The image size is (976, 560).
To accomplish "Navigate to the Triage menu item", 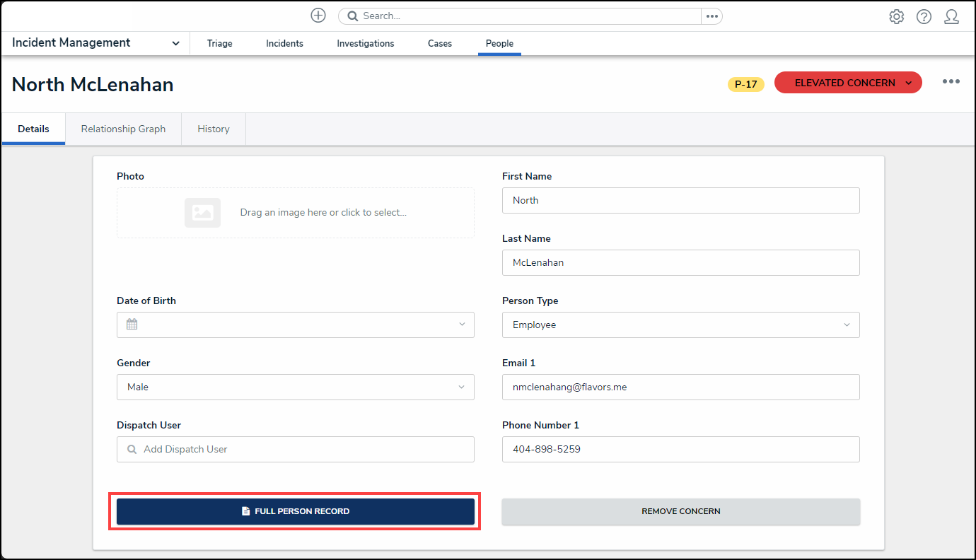I will (x=219, y=43).
